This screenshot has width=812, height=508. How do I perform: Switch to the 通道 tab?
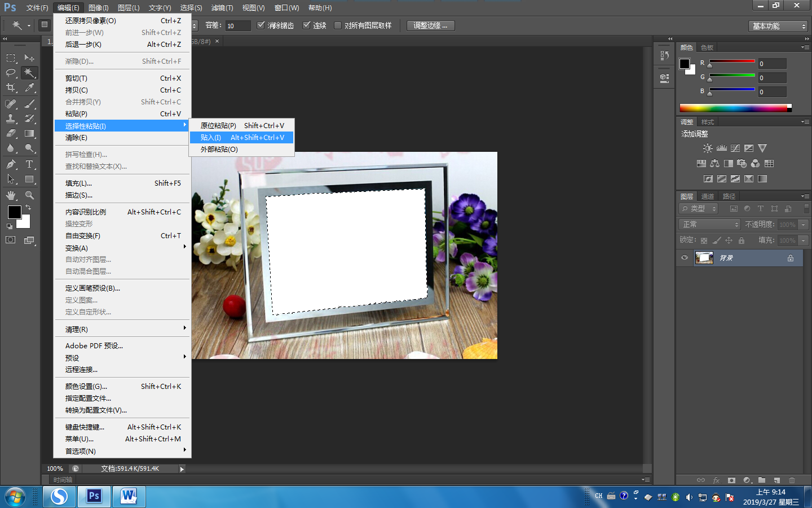708,196
